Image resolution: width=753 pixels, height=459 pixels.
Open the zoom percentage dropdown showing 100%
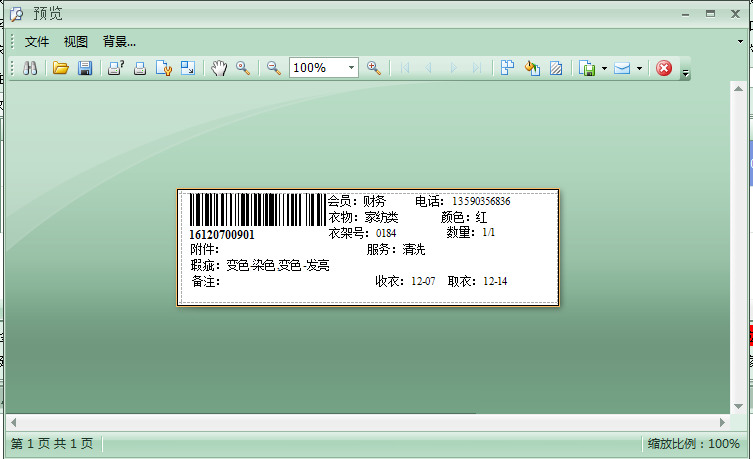coord(352,68)
